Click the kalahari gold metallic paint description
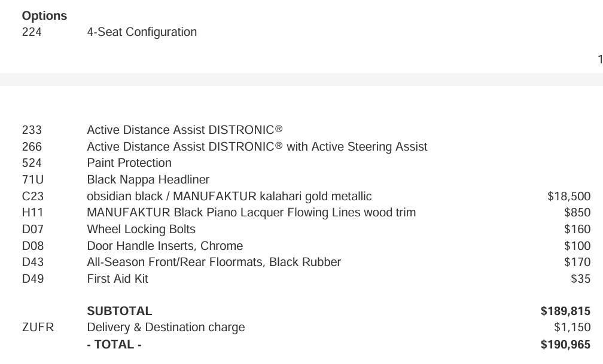Viewport: 603px width, 364px height. click(x=229, y=196)
